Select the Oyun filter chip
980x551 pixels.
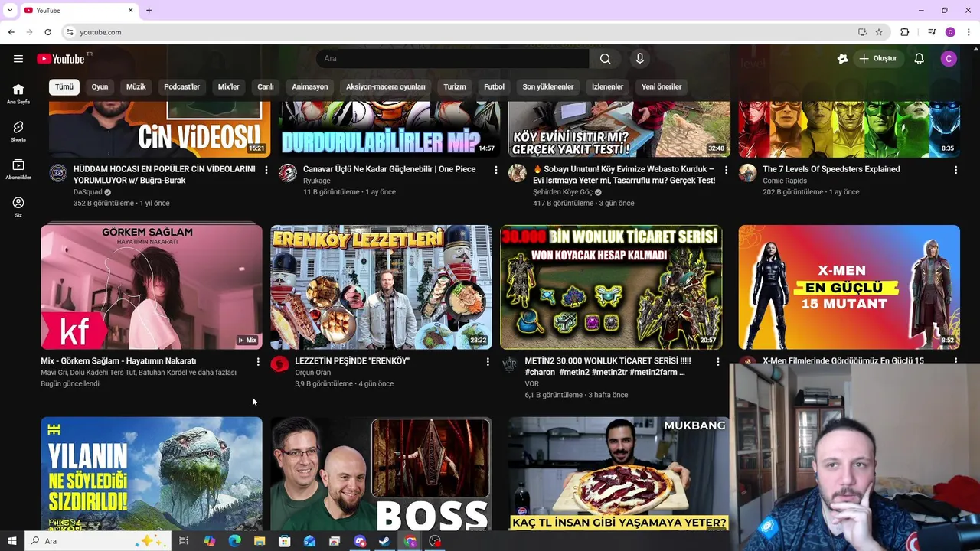(x=100, y=86)
